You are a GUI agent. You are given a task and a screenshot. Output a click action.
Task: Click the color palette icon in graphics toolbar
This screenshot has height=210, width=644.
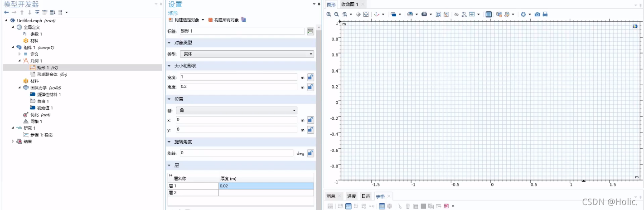point(507,15)
